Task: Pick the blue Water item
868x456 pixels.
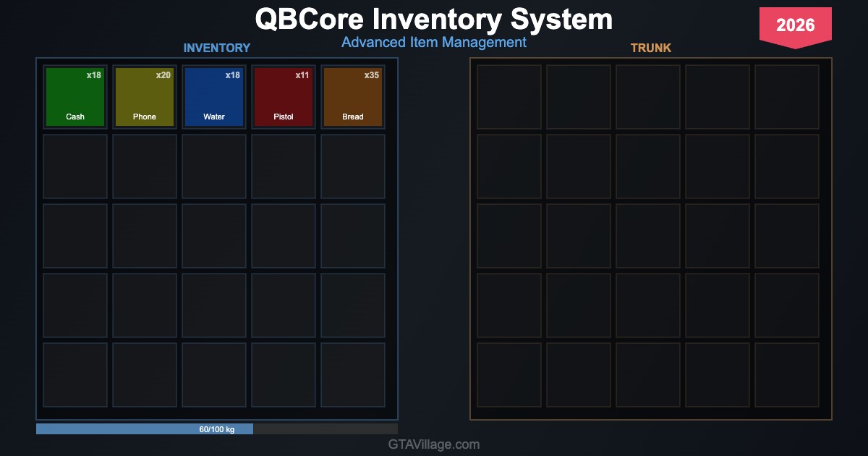Action: pyautogui.click(x=214, y=97)
